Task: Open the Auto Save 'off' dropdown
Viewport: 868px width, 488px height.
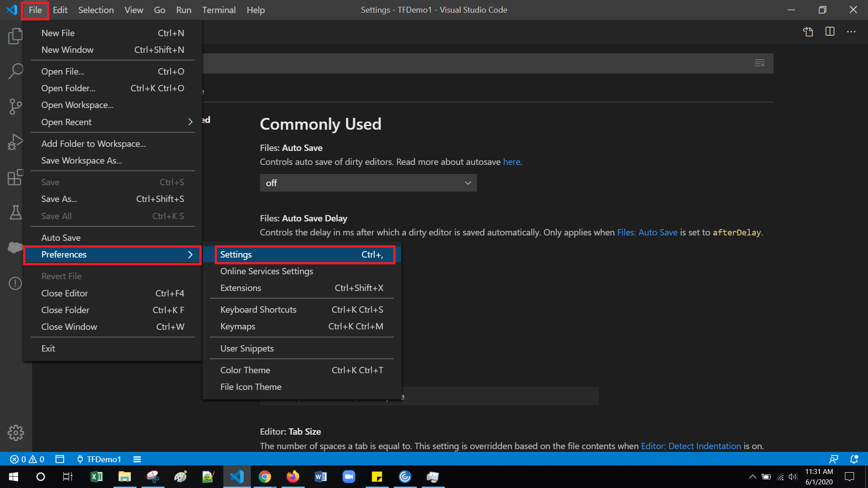Action: pos(368,183)
